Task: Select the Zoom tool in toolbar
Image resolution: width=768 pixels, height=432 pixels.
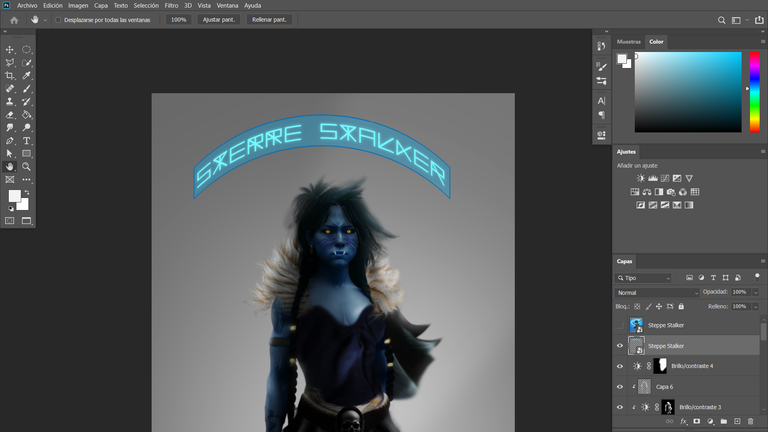Action: pyautogui.click(x=26, y=167)
